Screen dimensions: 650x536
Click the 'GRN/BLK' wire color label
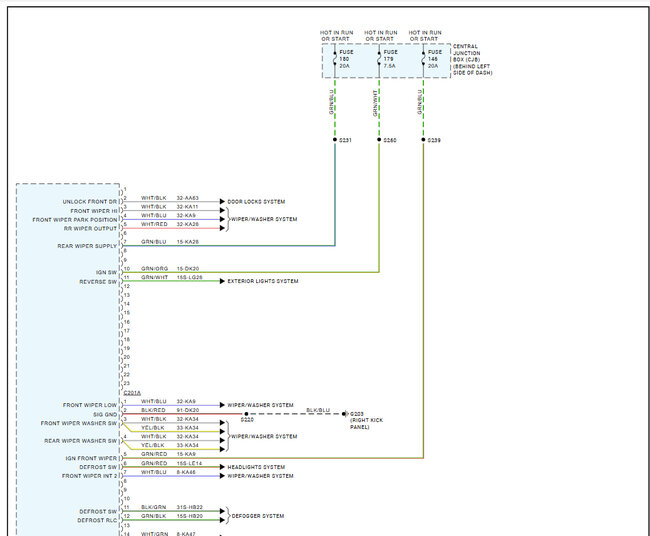153,517
